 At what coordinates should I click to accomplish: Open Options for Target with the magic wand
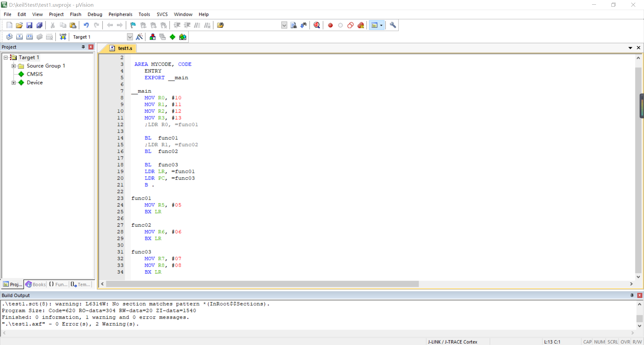pyautogui.click(x=140, y=37)
